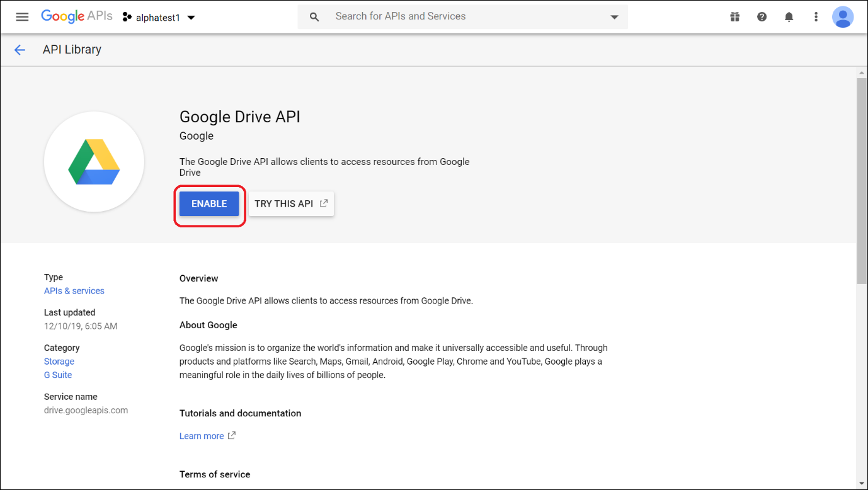Open the APIs & services link

point(74,291)
